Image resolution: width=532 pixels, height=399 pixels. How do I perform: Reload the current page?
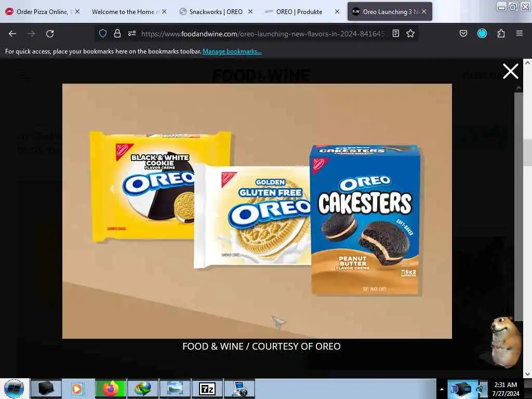[50, 34]
